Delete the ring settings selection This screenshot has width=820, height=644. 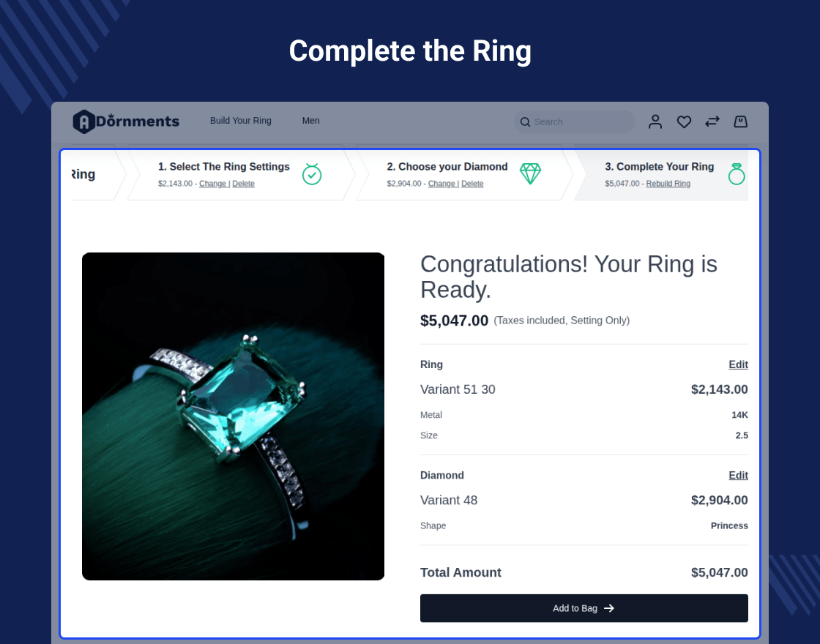[x=244, y=184]
